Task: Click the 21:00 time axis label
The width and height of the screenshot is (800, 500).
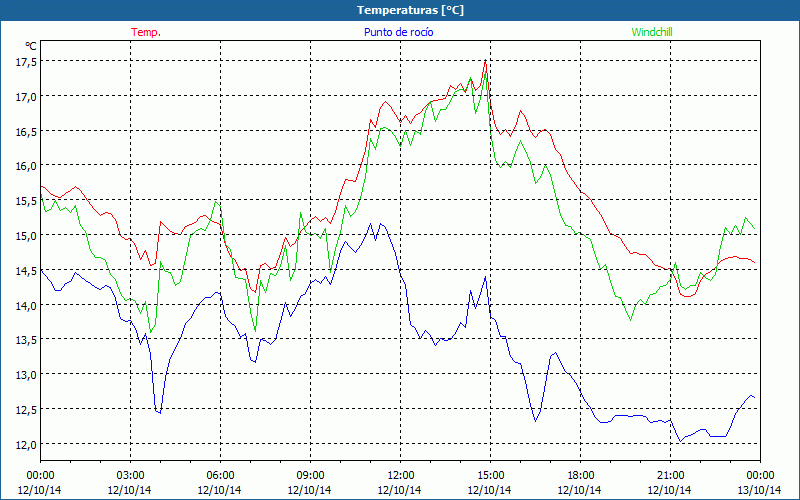Action: 670,476
